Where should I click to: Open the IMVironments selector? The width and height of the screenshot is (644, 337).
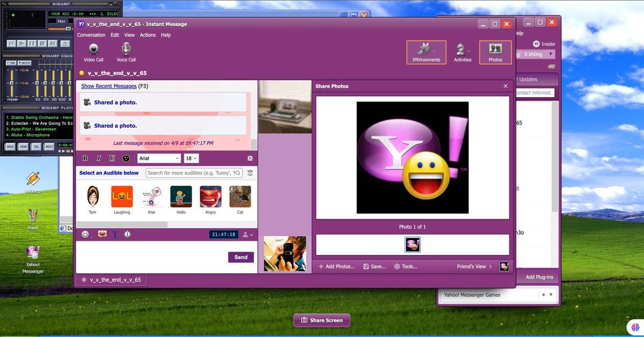point(426,52)
